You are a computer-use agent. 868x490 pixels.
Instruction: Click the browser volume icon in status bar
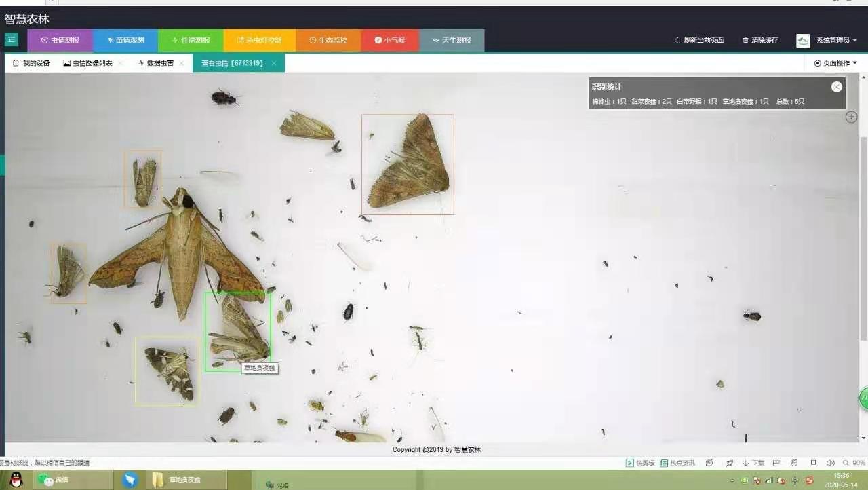click(831, 463)
